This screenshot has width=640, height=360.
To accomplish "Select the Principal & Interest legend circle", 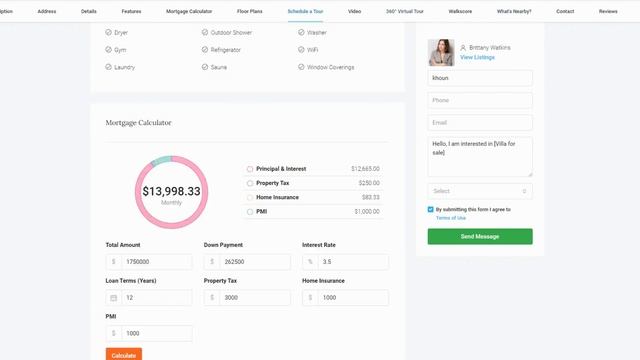I will (250, 169).
